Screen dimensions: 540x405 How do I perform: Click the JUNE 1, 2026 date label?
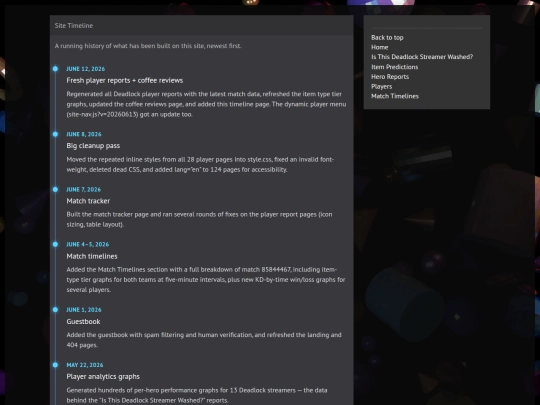(84, 310)
